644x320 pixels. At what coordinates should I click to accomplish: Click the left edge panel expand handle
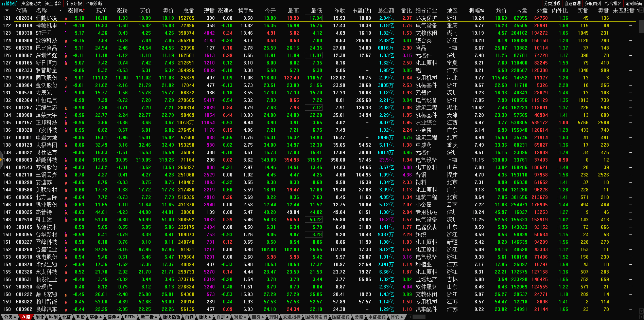pos(1,159)
